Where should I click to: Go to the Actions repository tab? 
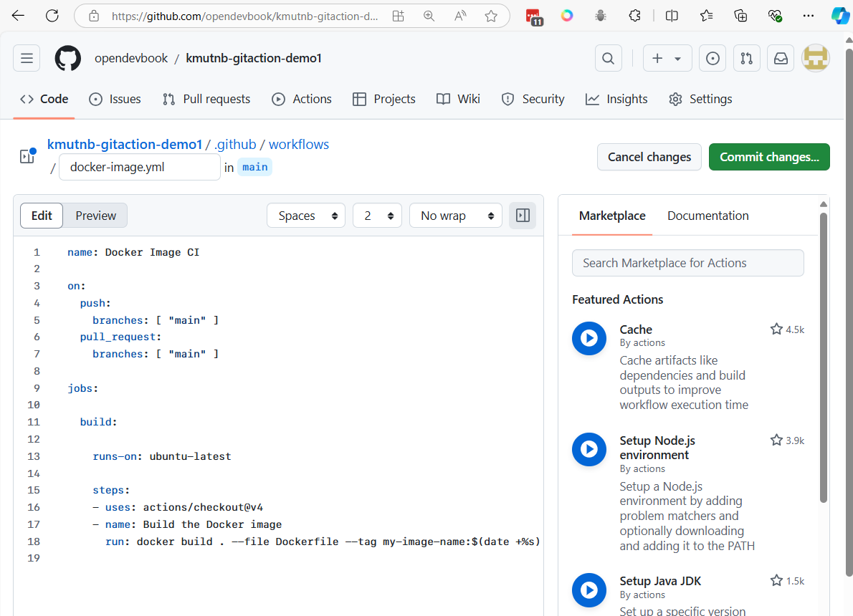[x=302, y=99]
